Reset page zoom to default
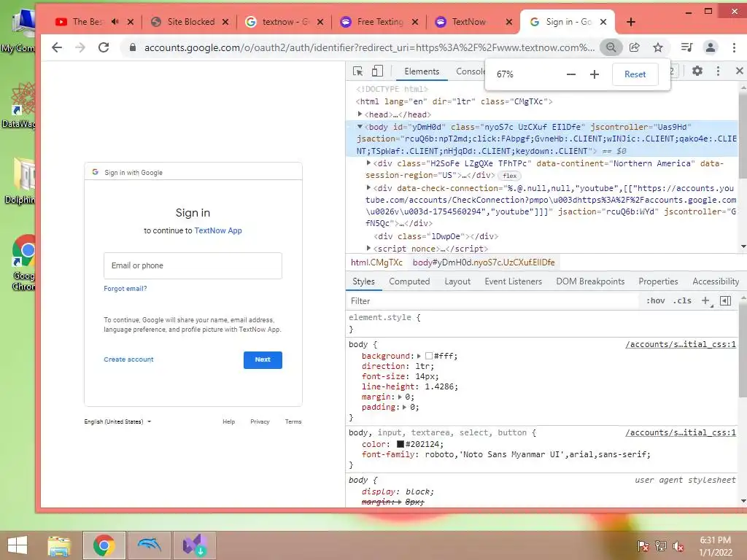 pyautogui.click(x=635, y=74)
